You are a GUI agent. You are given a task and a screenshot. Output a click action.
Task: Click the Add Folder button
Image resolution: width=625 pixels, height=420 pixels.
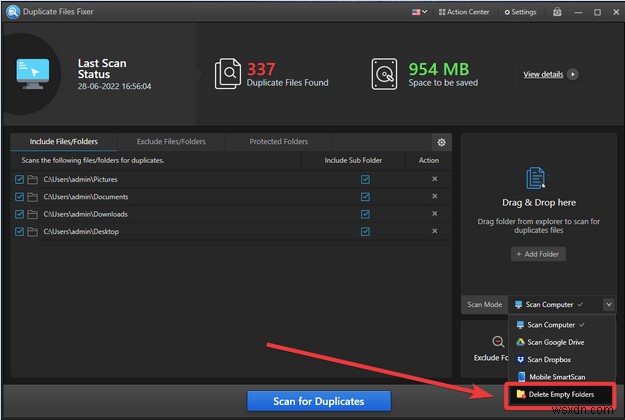(538, 254)
